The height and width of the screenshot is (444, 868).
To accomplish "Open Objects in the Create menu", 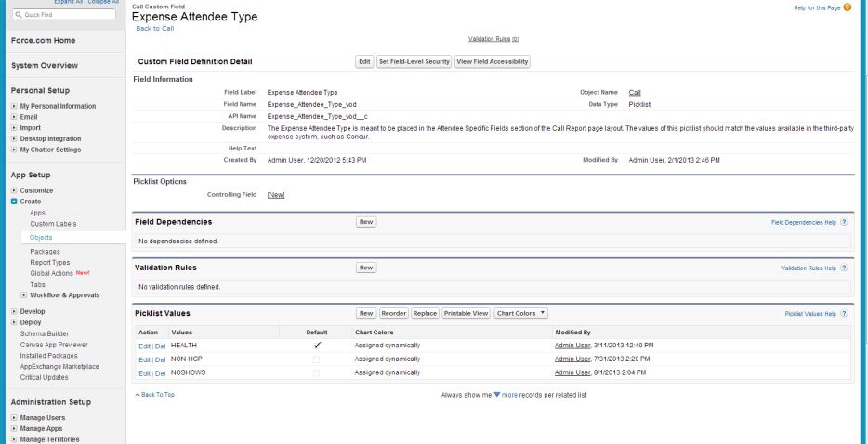I will (41, 238).
